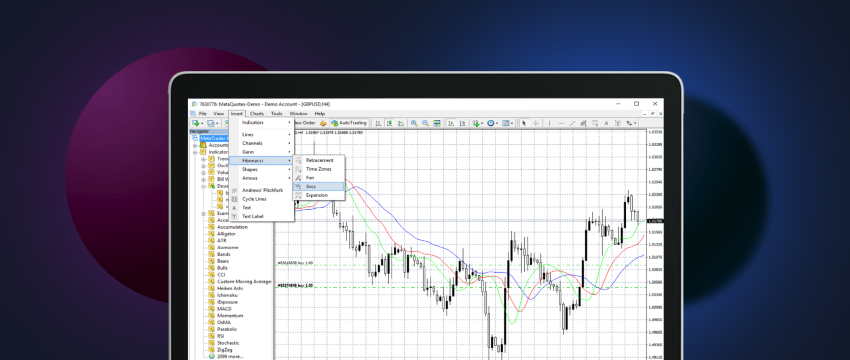Open the periods clock dropdown
This screenshot has width=850, height=360.
point(492,123)
